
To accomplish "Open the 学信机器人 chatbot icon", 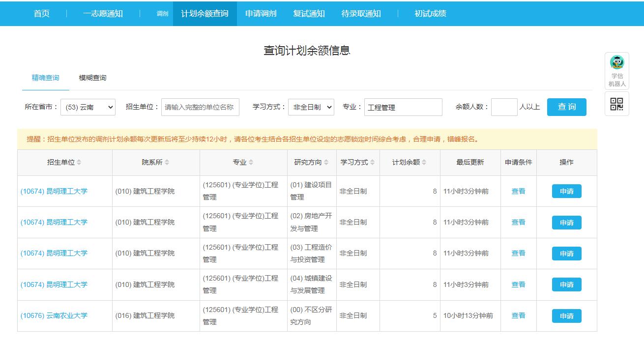I will click(616, 71).
